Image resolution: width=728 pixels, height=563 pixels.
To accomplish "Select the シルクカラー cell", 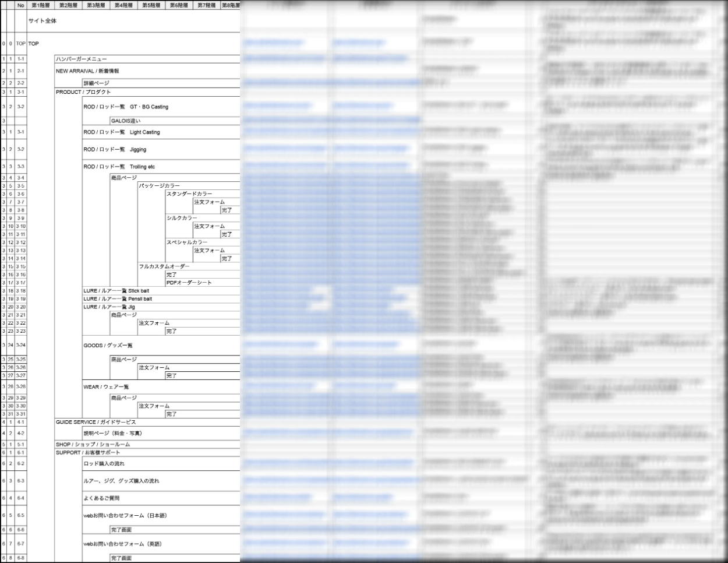I will [203, 218].
